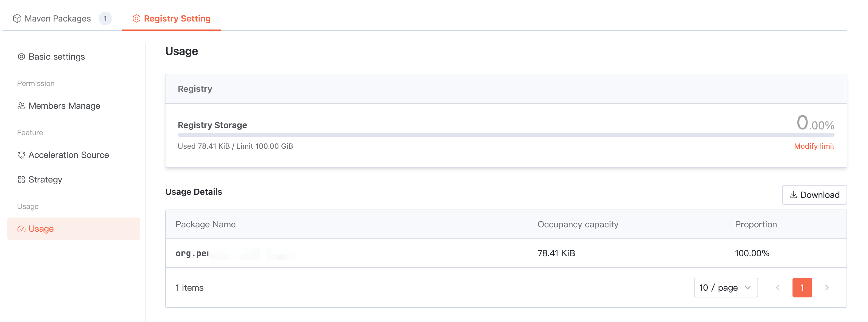The width and height of the screenshot is (868, 322).
Task: Click the Maven Packages count badge
Action: pyautogui.click(x=105, y=18)
